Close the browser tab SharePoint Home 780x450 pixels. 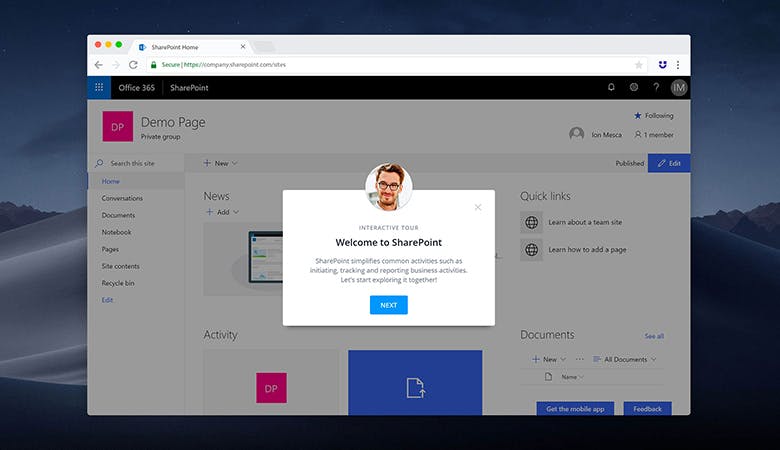(x=243, y=47)
